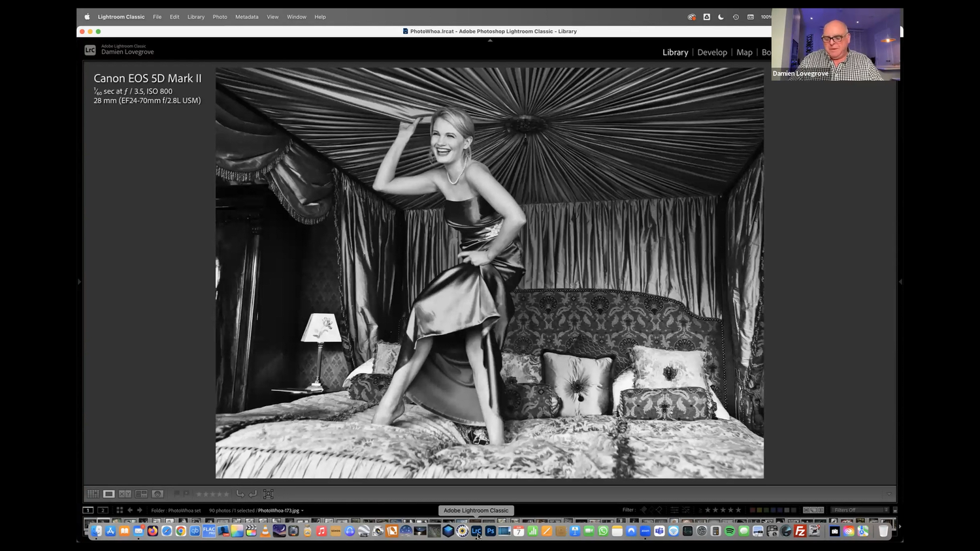Open Photoshop from the Dock
980x551 pixels.
[490, 531]
